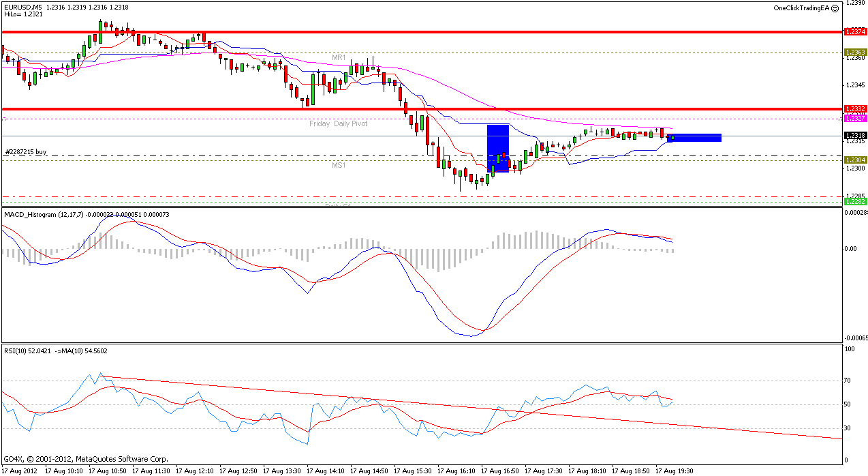Click the MS1 level label
The image size is (868, 476).
[339, 165]
